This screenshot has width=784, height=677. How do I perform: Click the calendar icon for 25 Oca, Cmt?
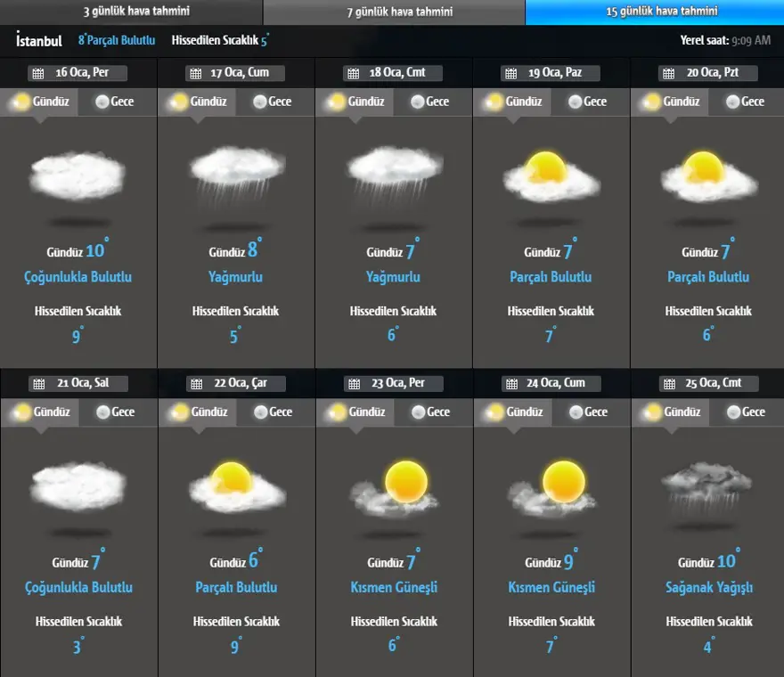668,384
